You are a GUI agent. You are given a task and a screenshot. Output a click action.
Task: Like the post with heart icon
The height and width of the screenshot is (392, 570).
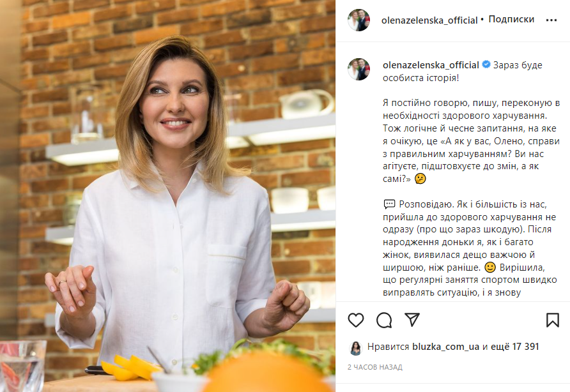[355, 320]
